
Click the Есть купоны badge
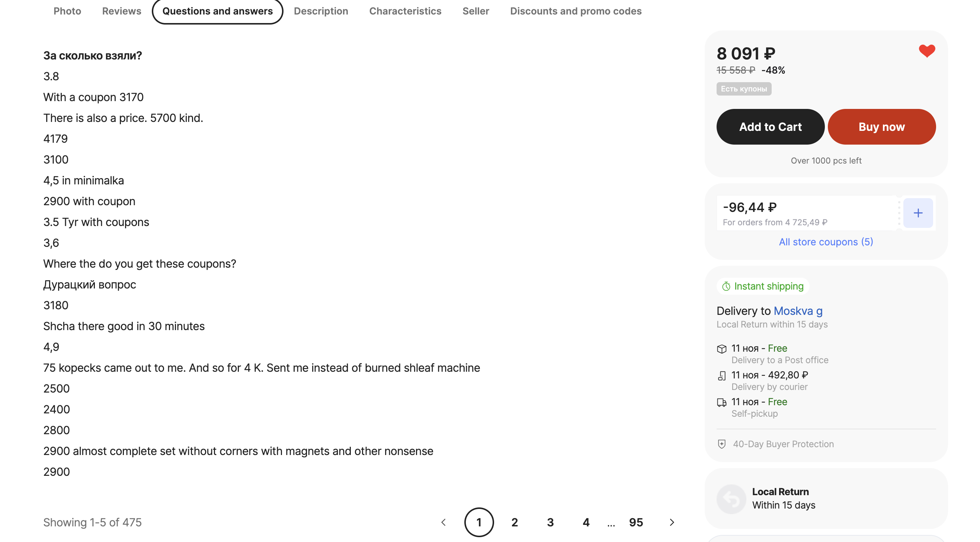pyautogui.click(x=743, y=89)
